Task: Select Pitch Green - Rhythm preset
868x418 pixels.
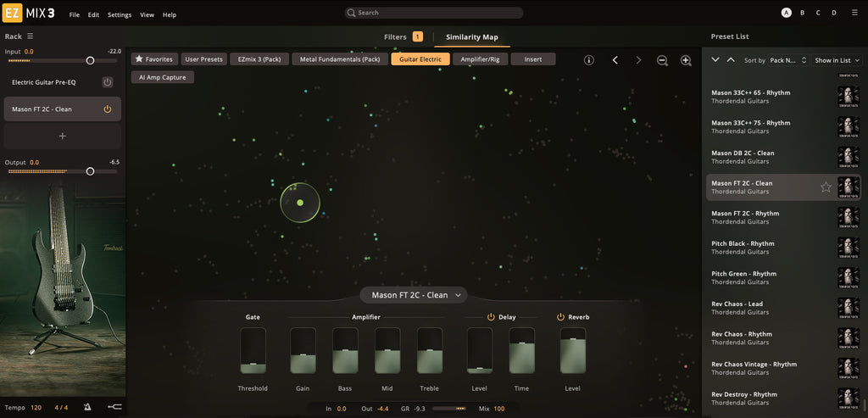Action: click(x=783, y=278)
